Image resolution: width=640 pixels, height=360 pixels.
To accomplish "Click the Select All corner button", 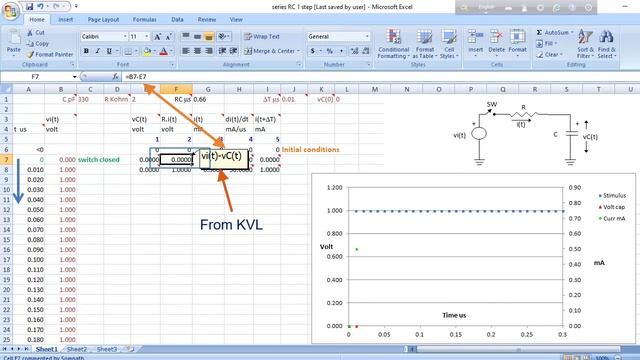I will (x=6, y=89).
